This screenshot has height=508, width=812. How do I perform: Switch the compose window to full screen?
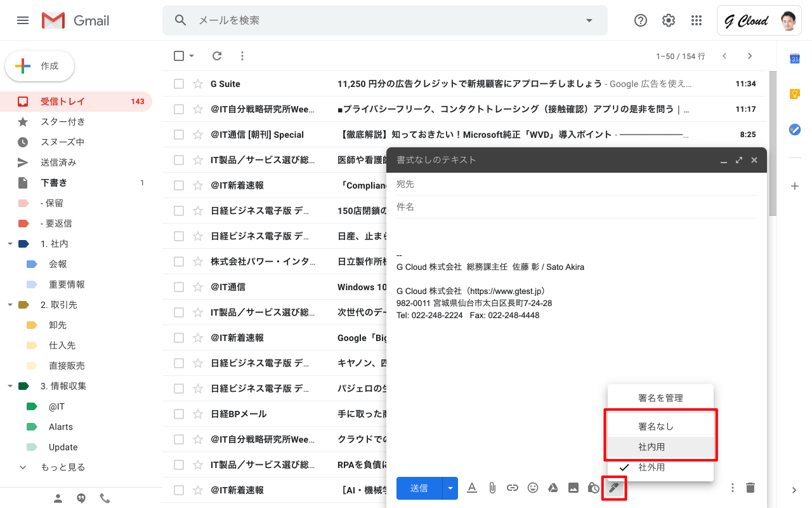pos(739,160)
